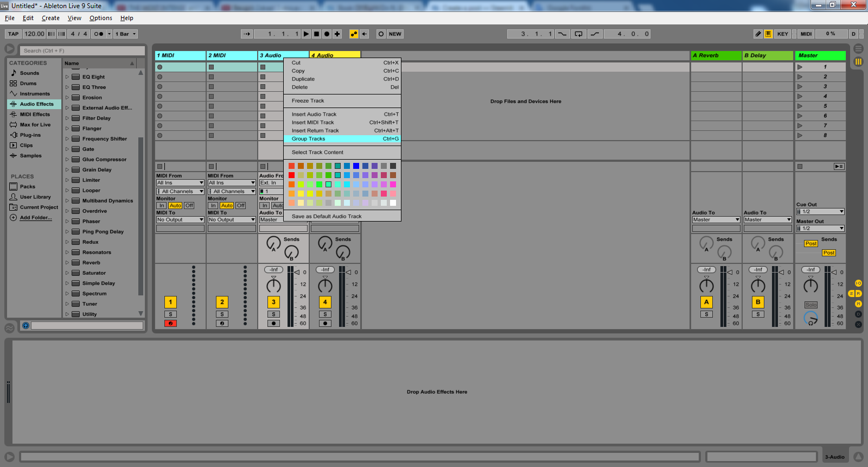The width and height of the screenshot is (868, 467).
Task: Click the Automation Arm icon
Action: [x=354, y=34]
